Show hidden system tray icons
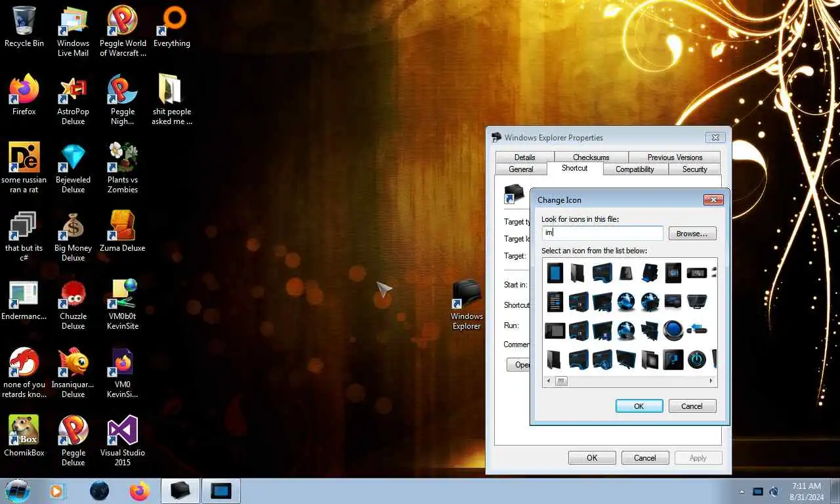This screenshot has height=504, width=840. [x=742, y=492]
